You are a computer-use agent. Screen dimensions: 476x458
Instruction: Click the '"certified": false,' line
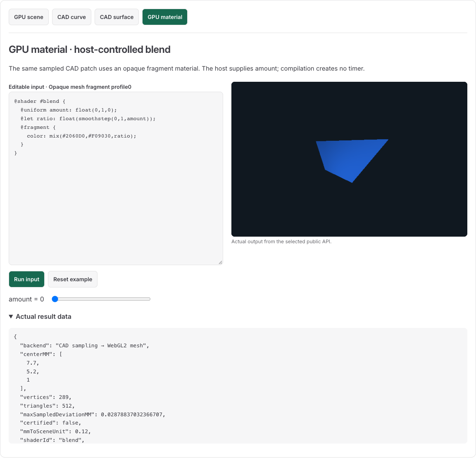click(51, 423)
